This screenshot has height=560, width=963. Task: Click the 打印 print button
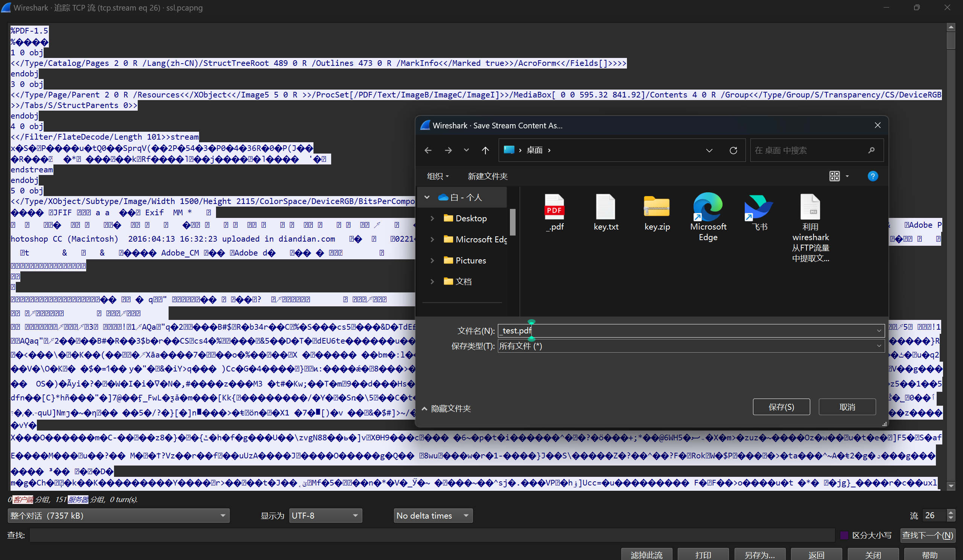point(703,555)
